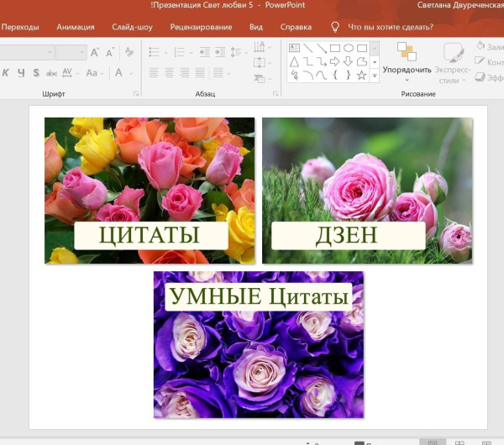The image size is (504, 445).
Task: Toggle underline Ч formatting
Action: [21, 73]
